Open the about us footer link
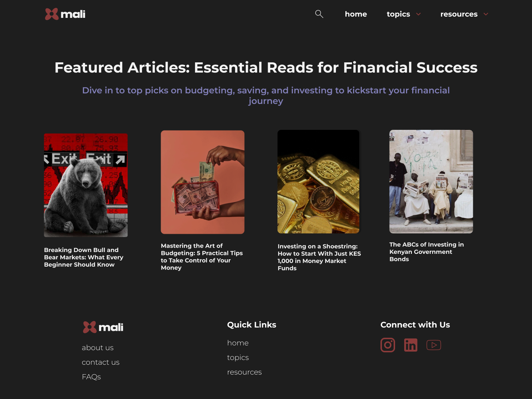The height and width of the screenshot is (399, 532). coord(97,348)
